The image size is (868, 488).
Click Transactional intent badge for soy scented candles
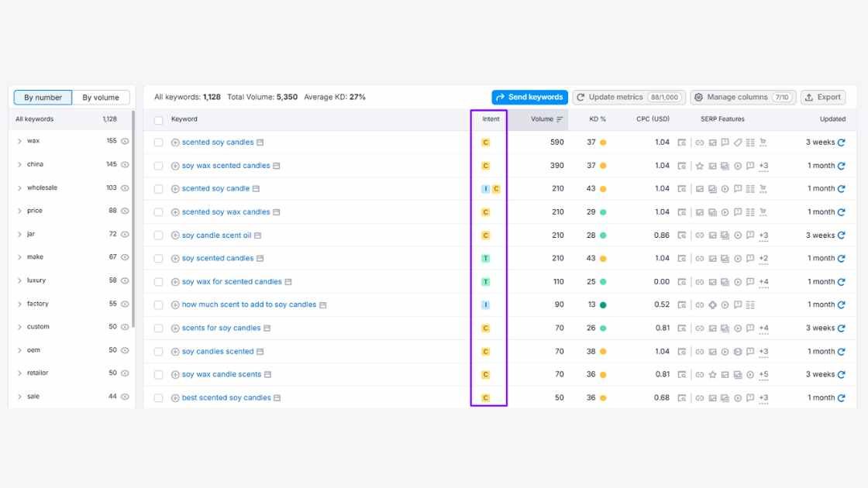485,259
